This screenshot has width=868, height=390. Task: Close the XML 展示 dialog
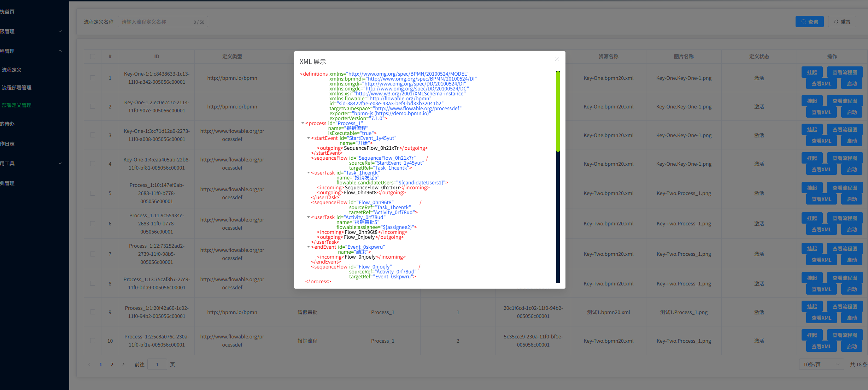coord(557,59)
